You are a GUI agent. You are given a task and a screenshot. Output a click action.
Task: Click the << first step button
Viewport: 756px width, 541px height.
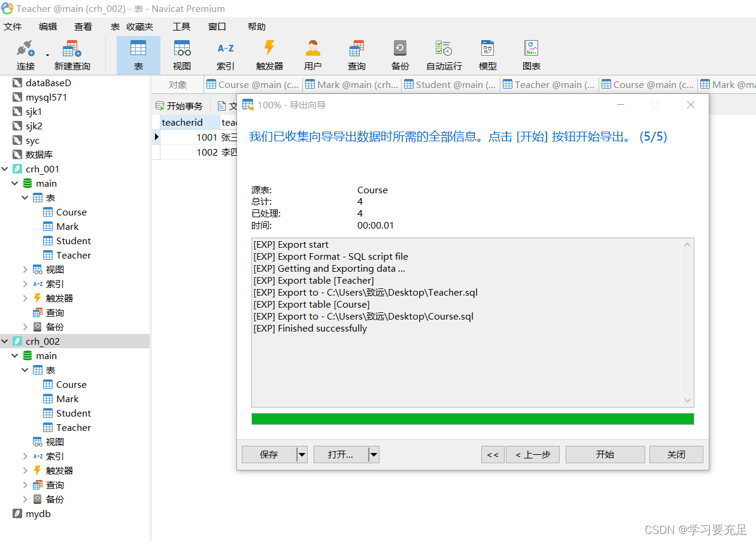point(493,454)
